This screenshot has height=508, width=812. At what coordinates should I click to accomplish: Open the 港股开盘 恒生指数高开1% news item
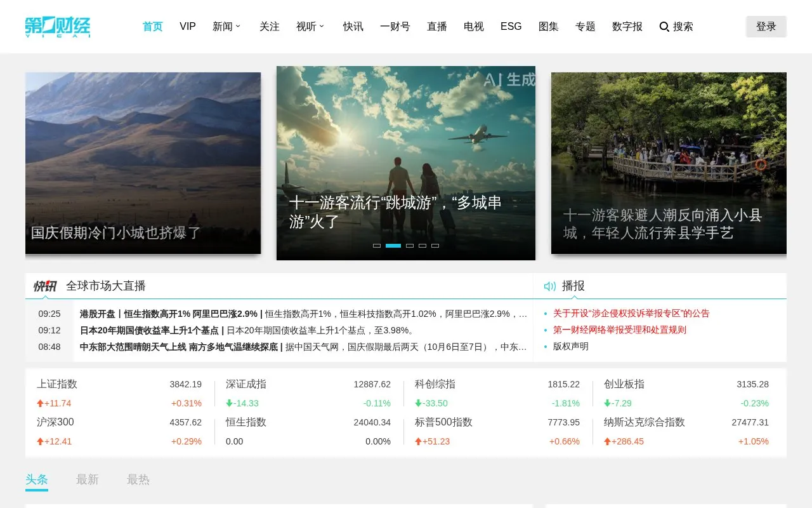[x=303, y=314]
